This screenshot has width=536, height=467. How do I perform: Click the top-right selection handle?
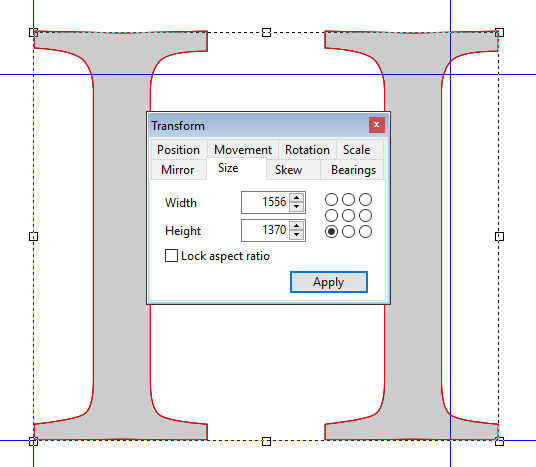499,32
